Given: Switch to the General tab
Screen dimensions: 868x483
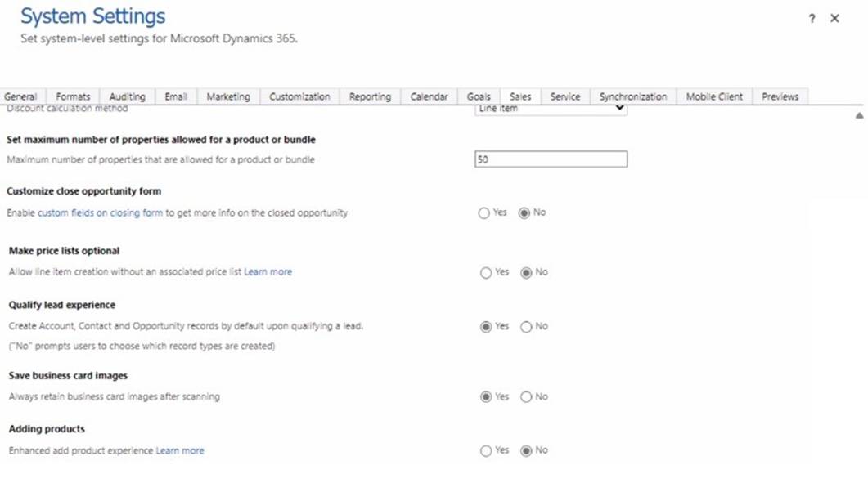Looking at the screenshot, I should point(20,96).
